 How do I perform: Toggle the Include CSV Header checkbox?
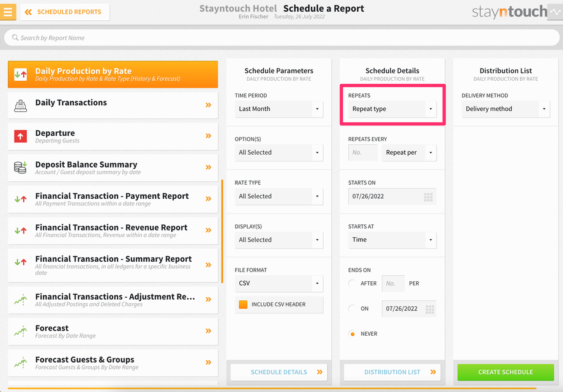click(x=243, y=305)
